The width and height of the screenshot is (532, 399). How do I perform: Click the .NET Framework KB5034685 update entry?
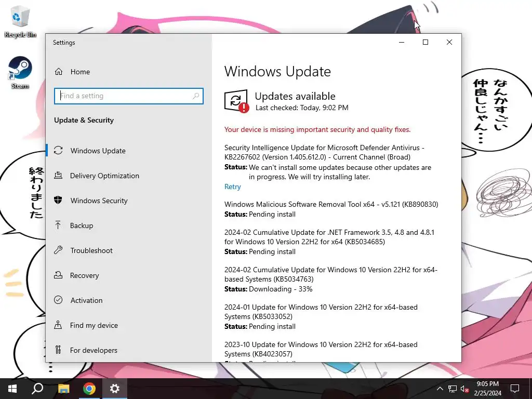tap(329, 237)
